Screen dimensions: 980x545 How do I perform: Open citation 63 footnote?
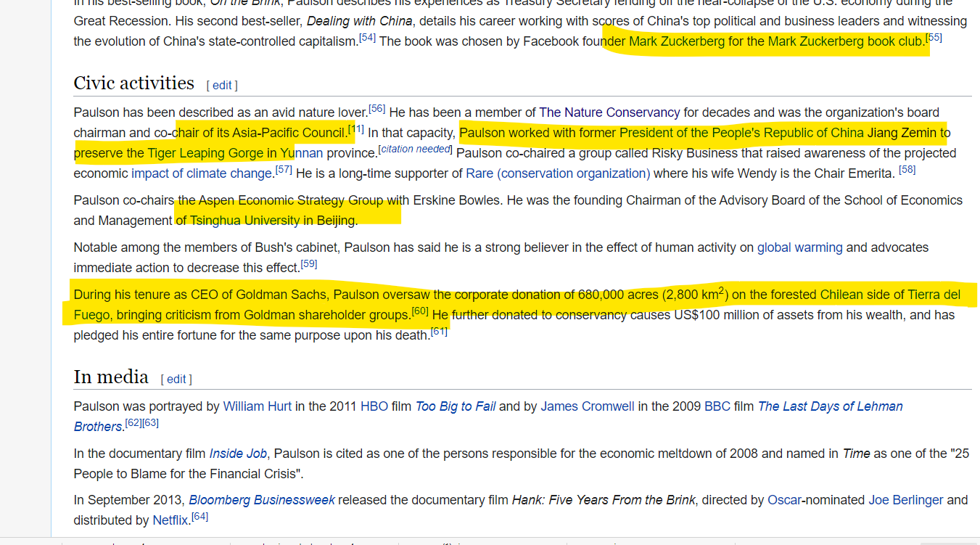[x=150, y=422]
